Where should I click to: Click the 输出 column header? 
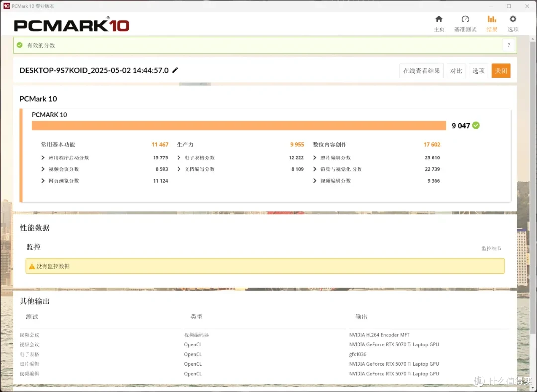tap(361, 317)
